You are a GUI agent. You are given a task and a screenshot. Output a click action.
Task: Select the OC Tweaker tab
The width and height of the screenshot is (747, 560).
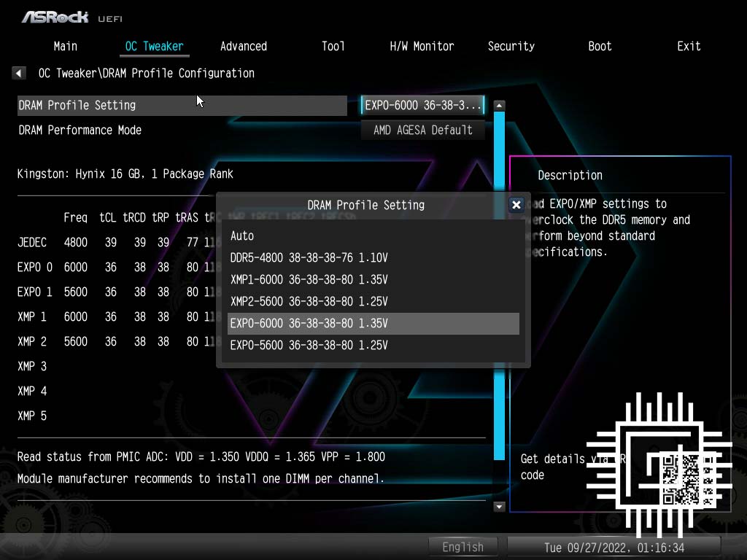[155, 46]
